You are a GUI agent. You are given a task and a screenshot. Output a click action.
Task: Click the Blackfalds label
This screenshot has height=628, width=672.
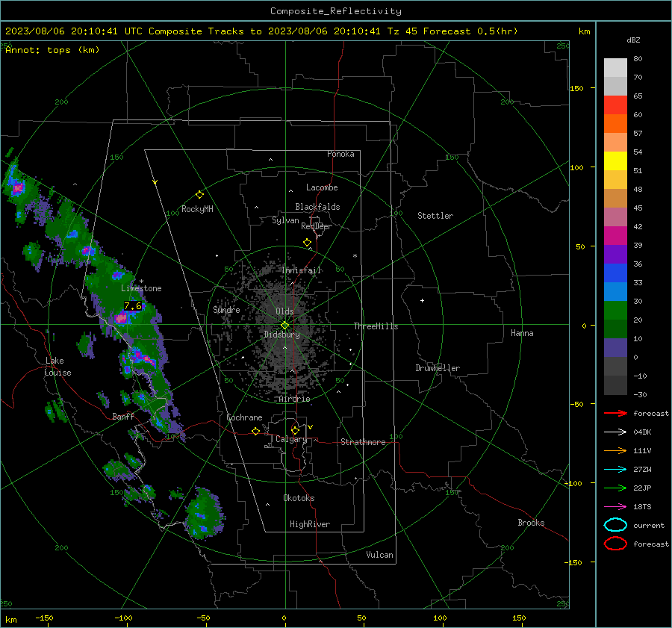(x=317, y=207)
